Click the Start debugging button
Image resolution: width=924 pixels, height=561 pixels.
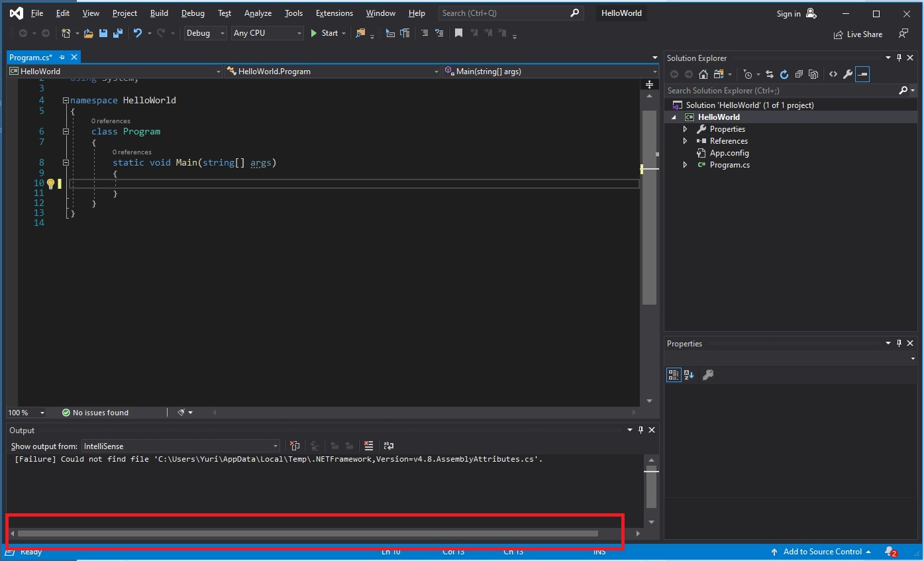324,33
